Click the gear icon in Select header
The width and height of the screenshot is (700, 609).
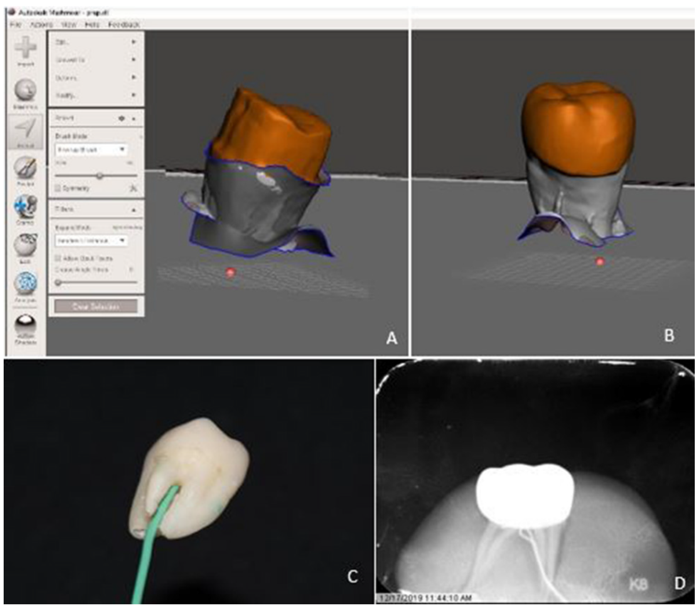[x=122, y=118]
